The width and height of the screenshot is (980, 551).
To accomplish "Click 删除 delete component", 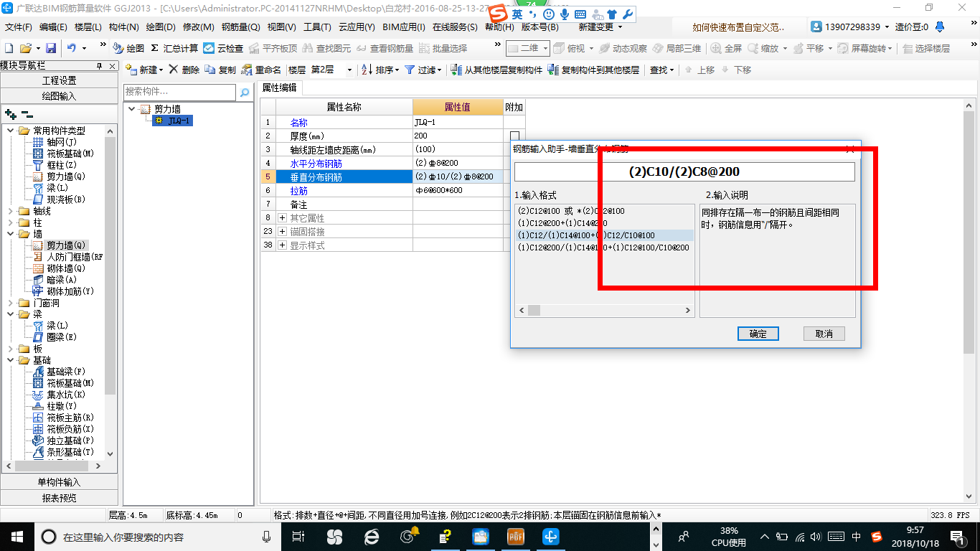I will (184, 70).
